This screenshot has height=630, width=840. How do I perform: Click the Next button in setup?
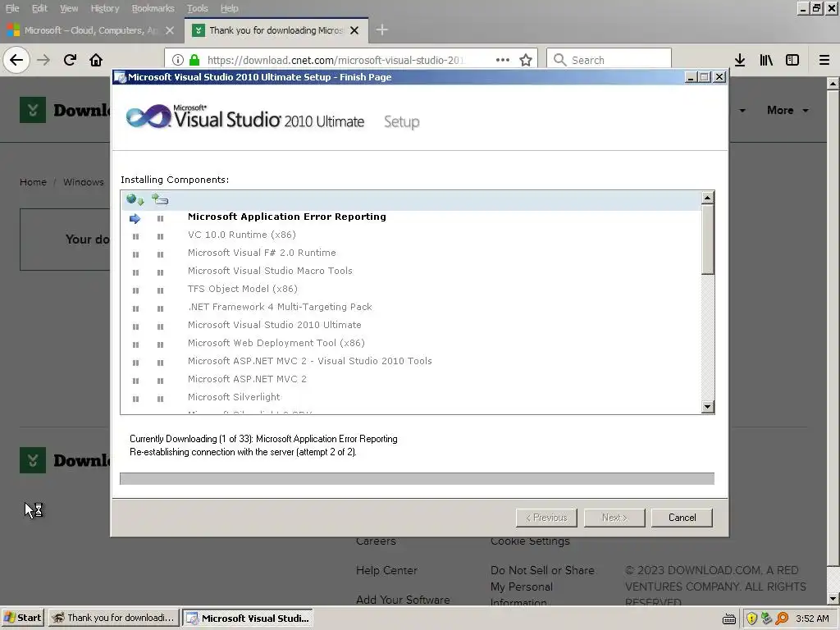[614, 518]
